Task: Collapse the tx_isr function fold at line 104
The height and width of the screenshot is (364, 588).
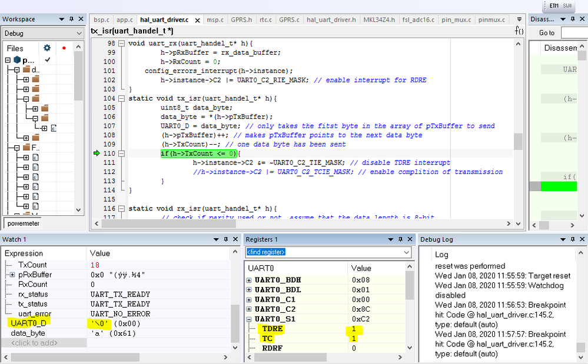Action: click(121, 98)
